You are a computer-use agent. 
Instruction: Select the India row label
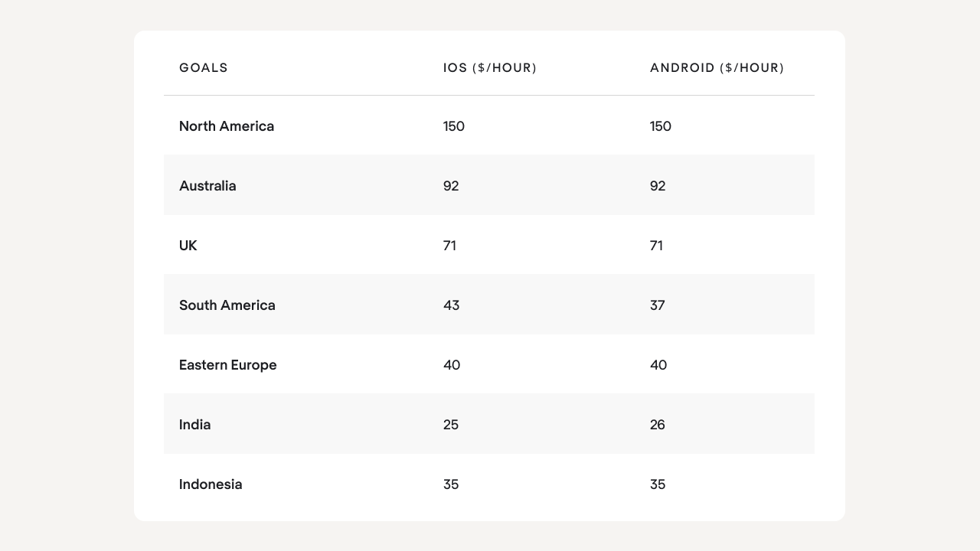point(195,425)
